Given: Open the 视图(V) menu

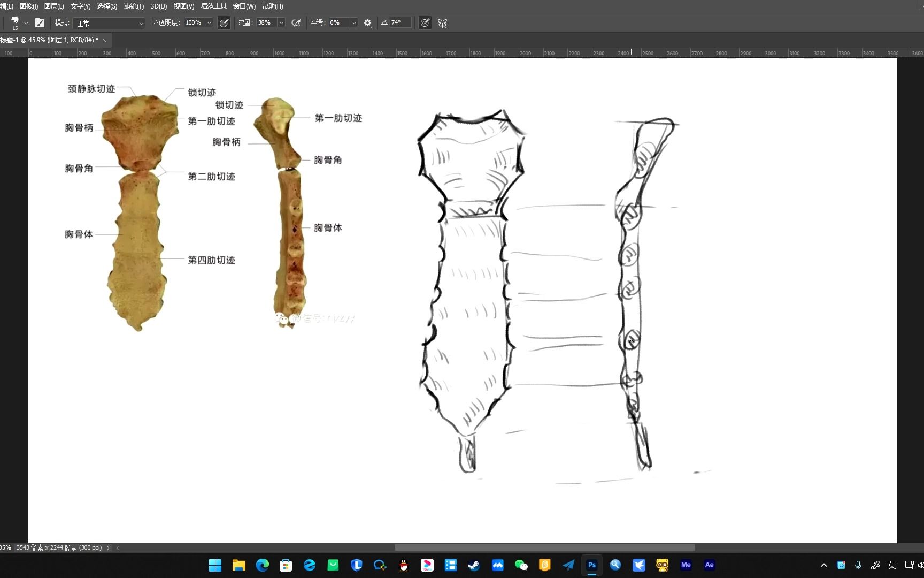Looking at the screenshot, I should tap(184, 6).
